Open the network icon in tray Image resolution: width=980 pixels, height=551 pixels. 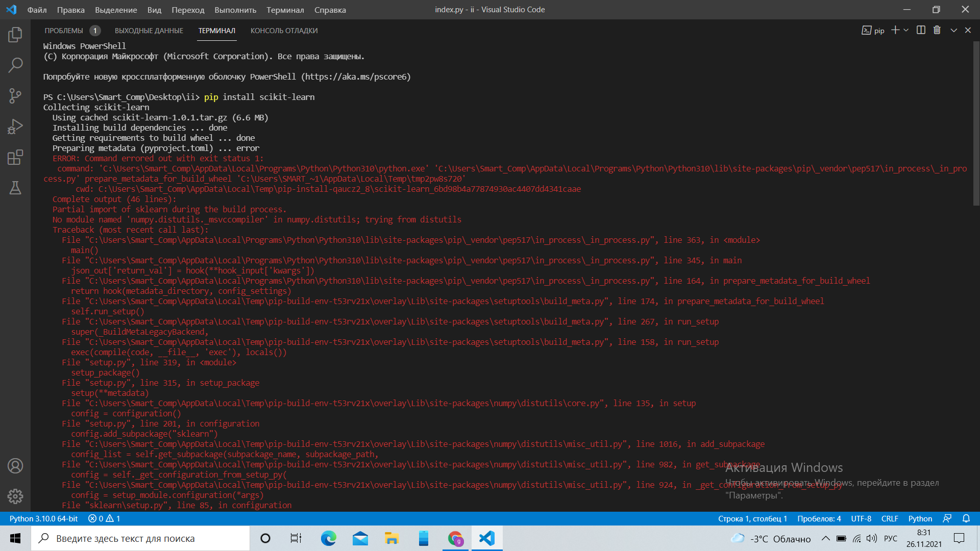tap(857, 538)
